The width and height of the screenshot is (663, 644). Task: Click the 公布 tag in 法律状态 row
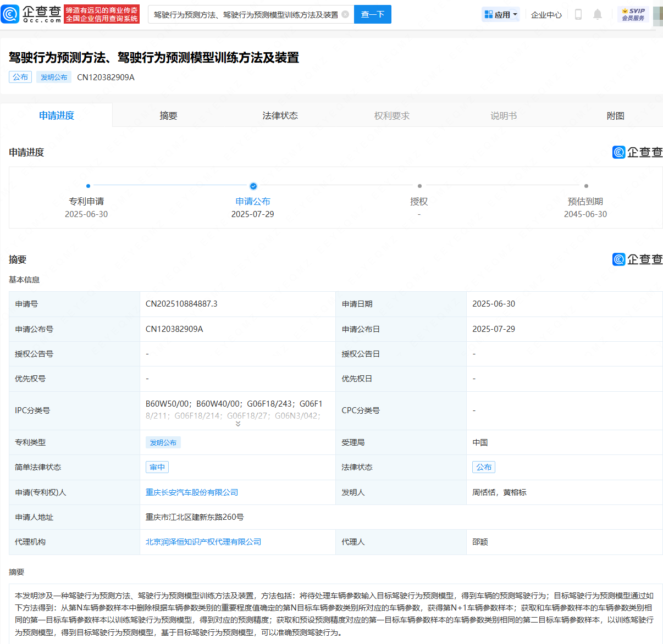pyautogui.click(x=484, y=467)
